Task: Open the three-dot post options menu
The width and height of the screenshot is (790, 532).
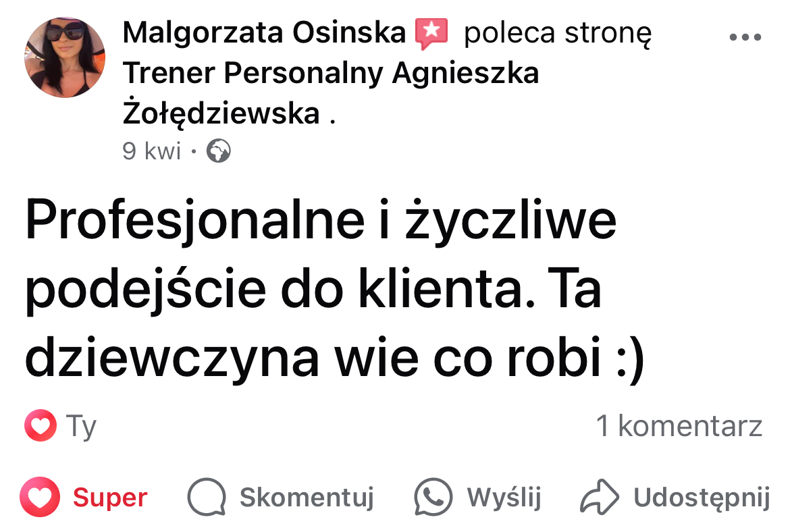Action: [x=745, y=38]
